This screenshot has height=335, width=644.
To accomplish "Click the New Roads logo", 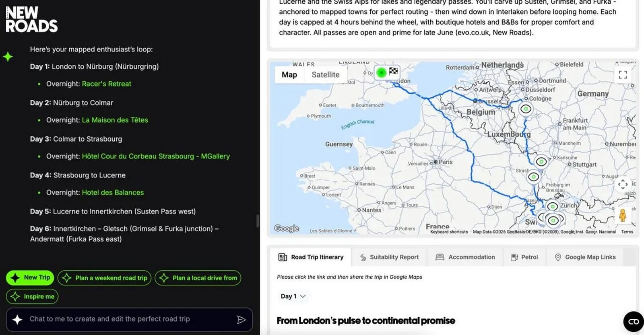I will click(31, 19).
